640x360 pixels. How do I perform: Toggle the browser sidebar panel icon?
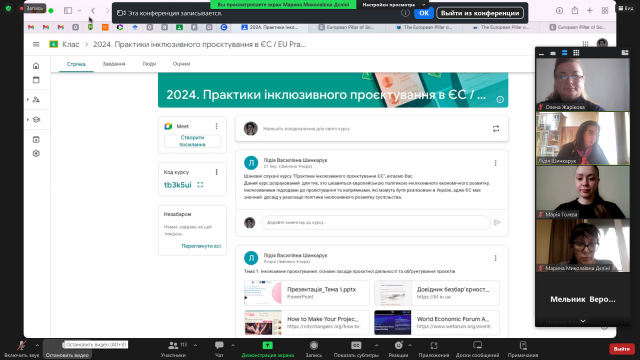click(68, 11)
